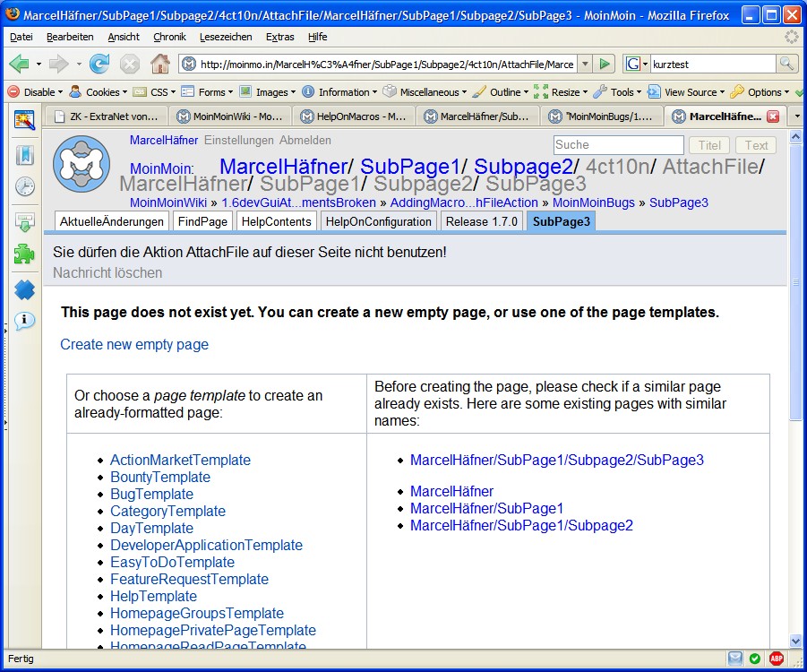Click the blue cross-shaped sidebar icon
The width and height of the screenshot is (807, 672).
(25, 290)
